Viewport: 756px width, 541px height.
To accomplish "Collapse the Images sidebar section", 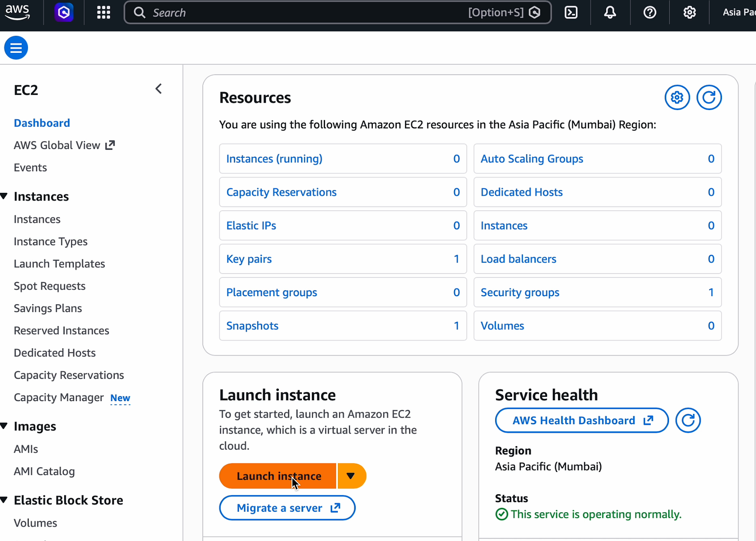I will pos(4,426).
